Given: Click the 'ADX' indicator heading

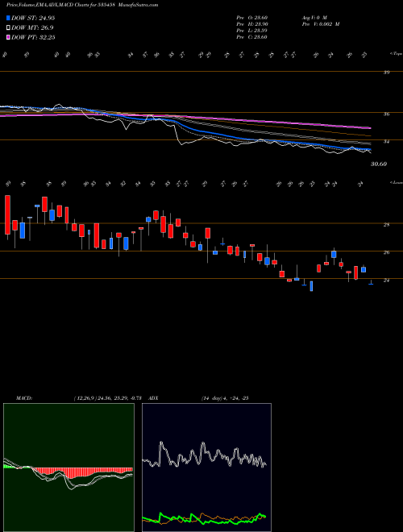Looking at the screenshot, I should coord(154,398).
